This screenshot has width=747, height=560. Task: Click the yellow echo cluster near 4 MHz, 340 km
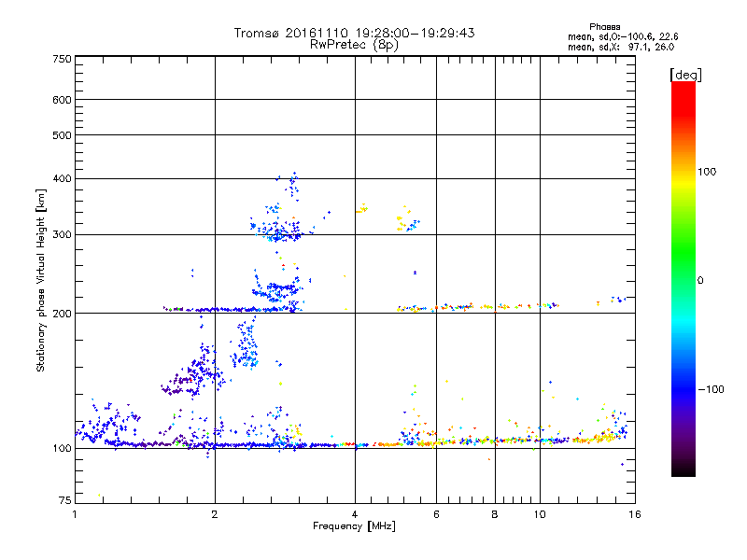tap(362, 208)
